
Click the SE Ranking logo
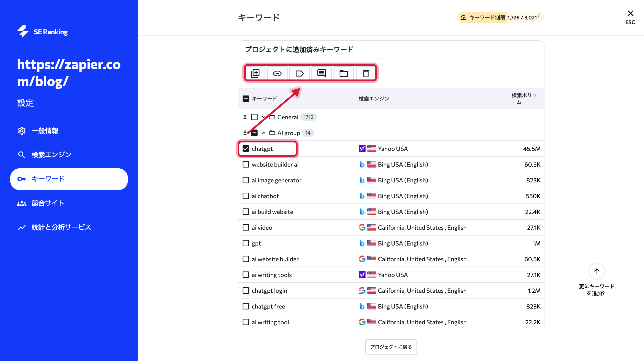point(42,32)
